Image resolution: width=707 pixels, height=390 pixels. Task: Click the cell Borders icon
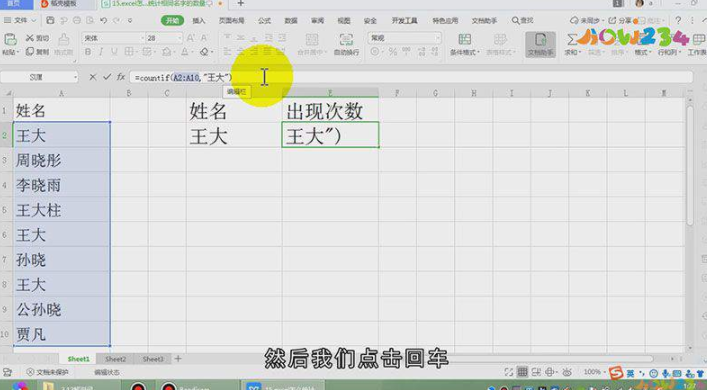click(129, 52)
